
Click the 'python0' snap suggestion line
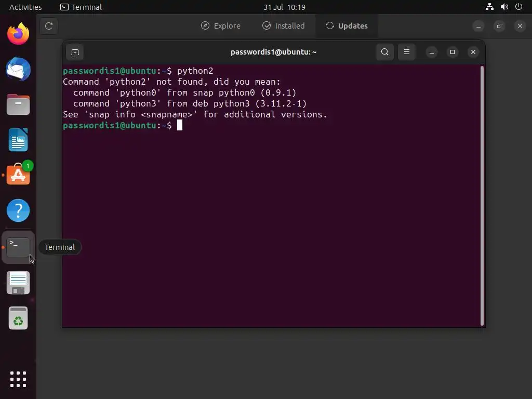[x=184, y=92]
